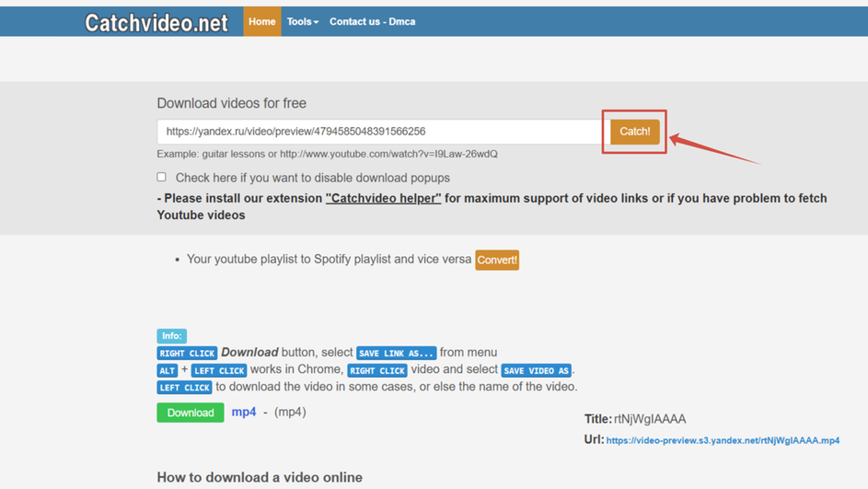Click the orange Catch! button
Screen dimensions: 868x489
coord(634,132)
